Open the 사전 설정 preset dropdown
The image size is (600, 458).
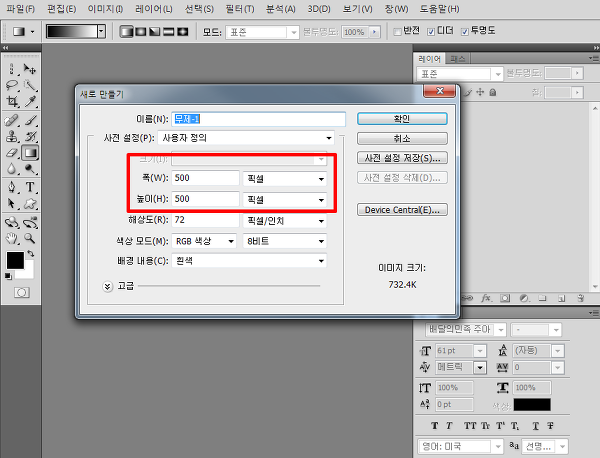pos(246,138)
